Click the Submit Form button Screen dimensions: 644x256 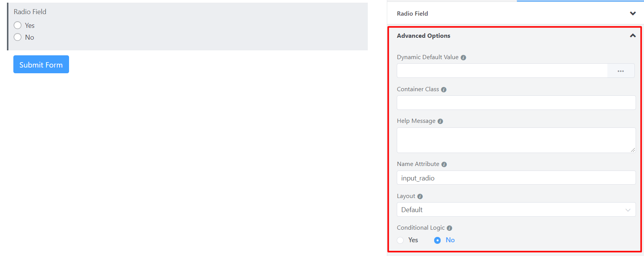click(x=41, y=64)
